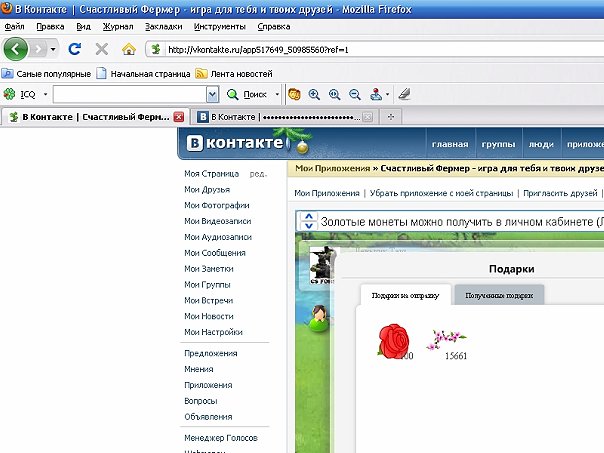
Task: Expand the joystick icon dropdown arrow
Action: click(x=388, y=94)
